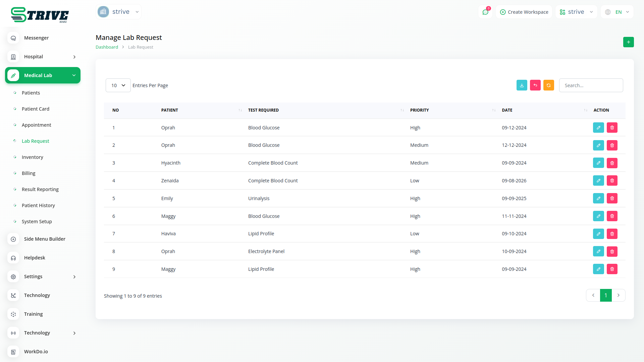
Task: Edit the Zenaida Complete Blood Count request
Action: (598, 181)
